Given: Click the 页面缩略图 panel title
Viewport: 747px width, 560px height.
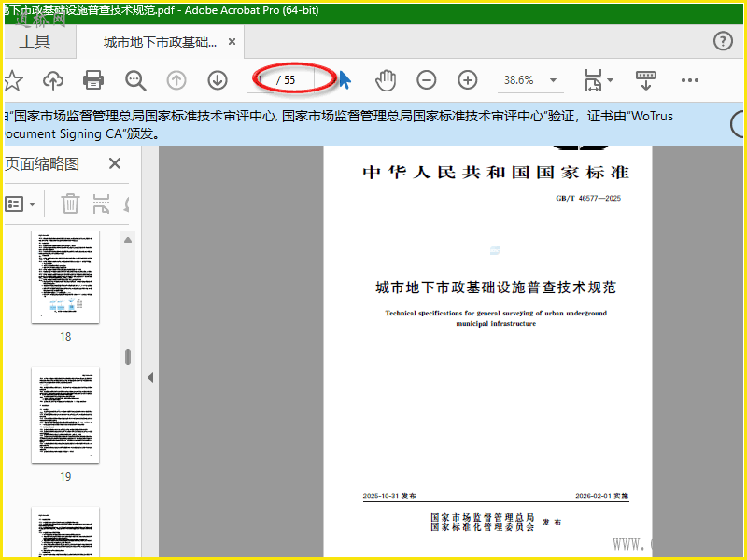Looking at the screenshot, I should click(x=42, y=164).
